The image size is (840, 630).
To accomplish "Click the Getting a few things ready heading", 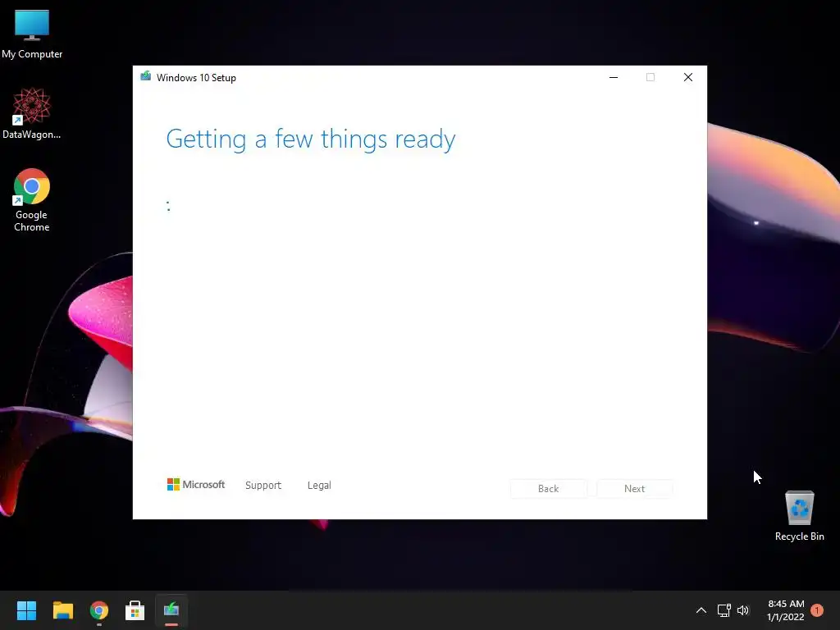I will (x=311, y=139).
